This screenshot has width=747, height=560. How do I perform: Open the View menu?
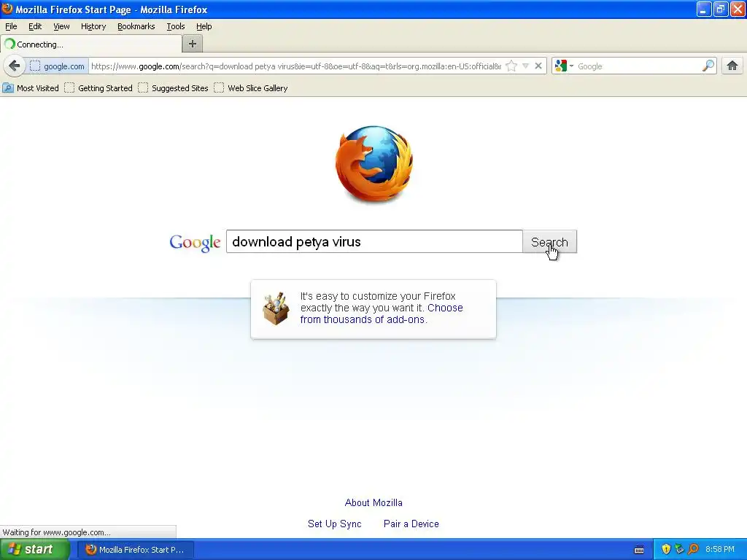pos(61,26)
